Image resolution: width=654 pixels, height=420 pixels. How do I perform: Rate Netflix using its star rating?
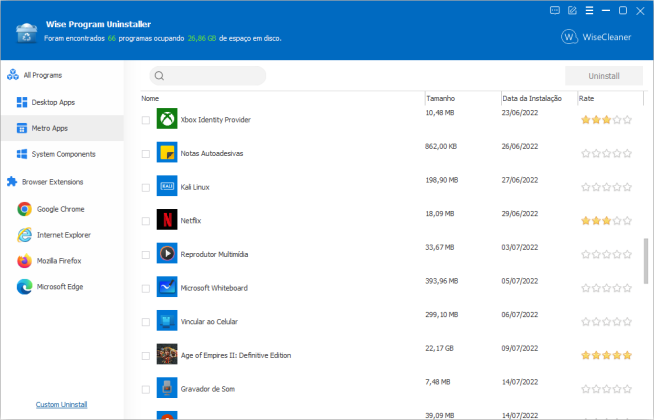(606, 221)
